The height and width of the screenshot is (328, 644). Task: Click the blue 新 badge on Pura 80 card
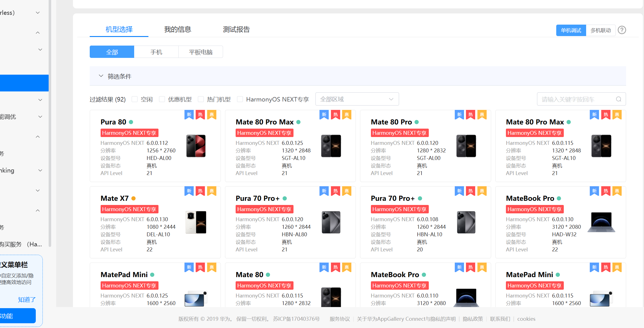pos(189,115)
